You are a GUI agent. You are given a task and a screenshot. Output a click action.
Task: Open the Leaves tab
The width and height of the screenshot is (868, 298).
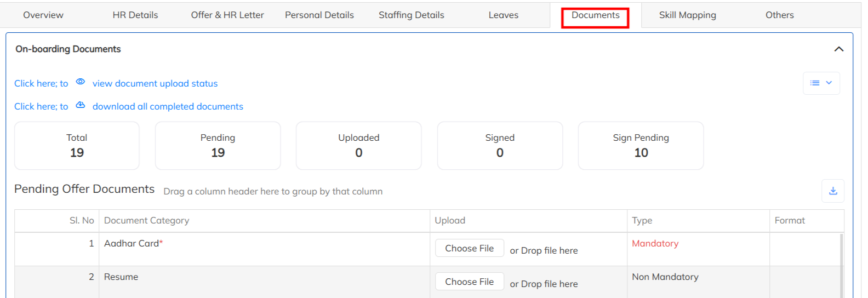click(x=503, y=15)
